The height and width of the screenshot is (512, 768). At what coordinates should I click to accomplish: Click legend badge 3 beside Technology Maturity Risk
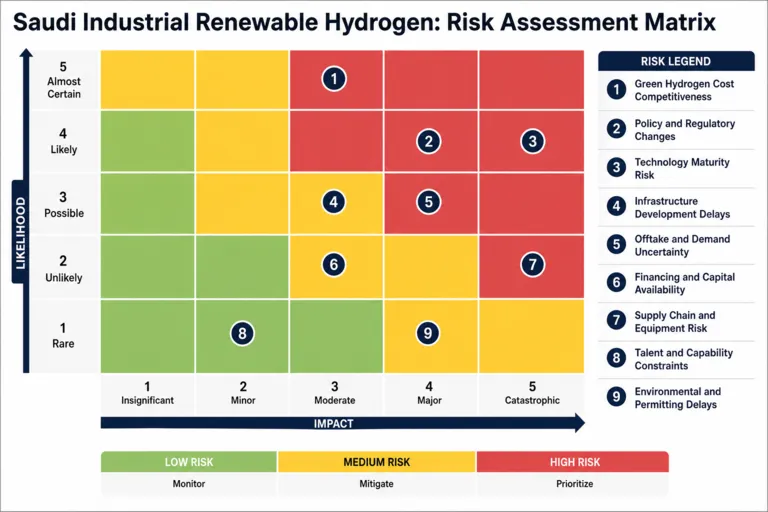pos(616,168)
